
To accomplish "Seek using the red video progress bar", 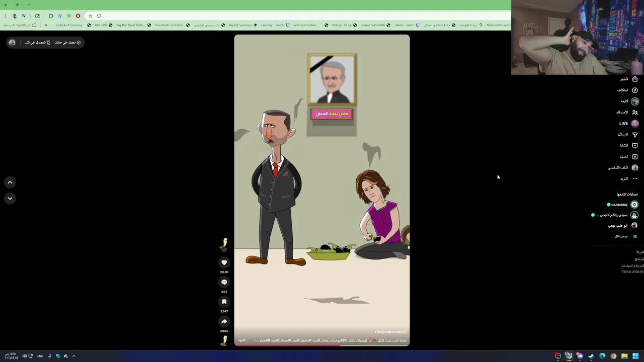I will pos(322,345).
